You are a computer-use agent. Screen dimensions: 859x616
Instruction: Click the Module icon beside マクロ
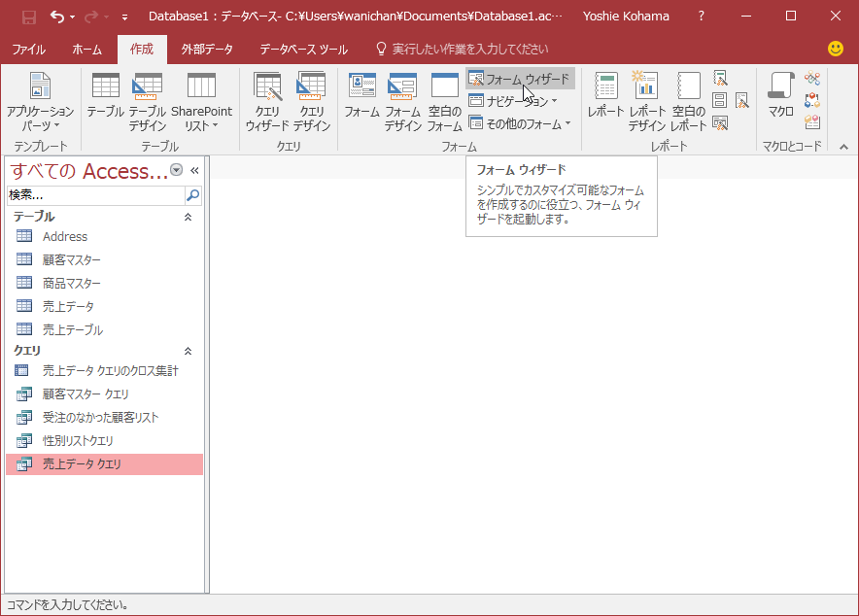pyautogui.click(x=812, y=79)
